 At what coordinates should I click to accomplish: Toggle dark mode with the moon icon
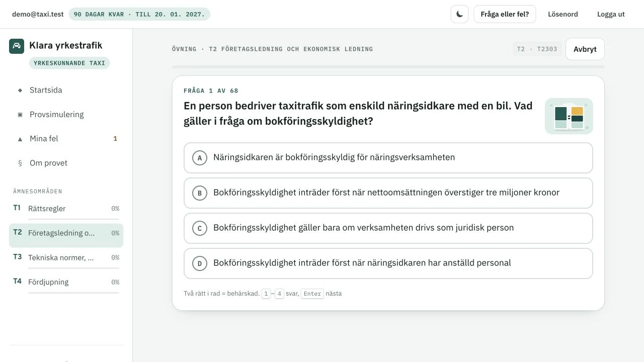[x=459, y=14]
